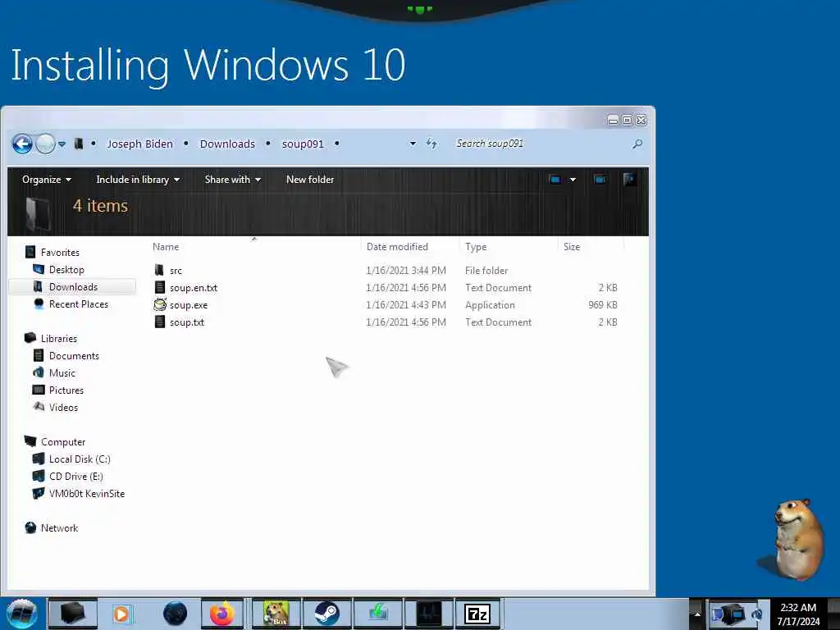Click the 969 KB size cell

pos(603,305)
